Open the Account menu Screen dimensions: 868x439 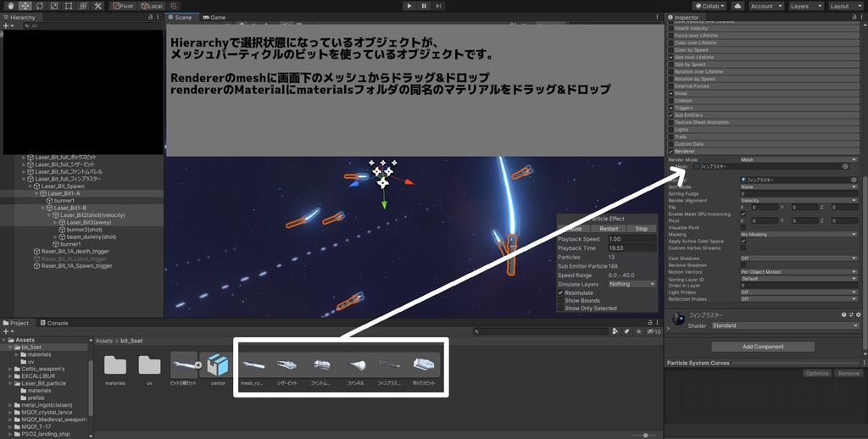(x=766, y=6)
